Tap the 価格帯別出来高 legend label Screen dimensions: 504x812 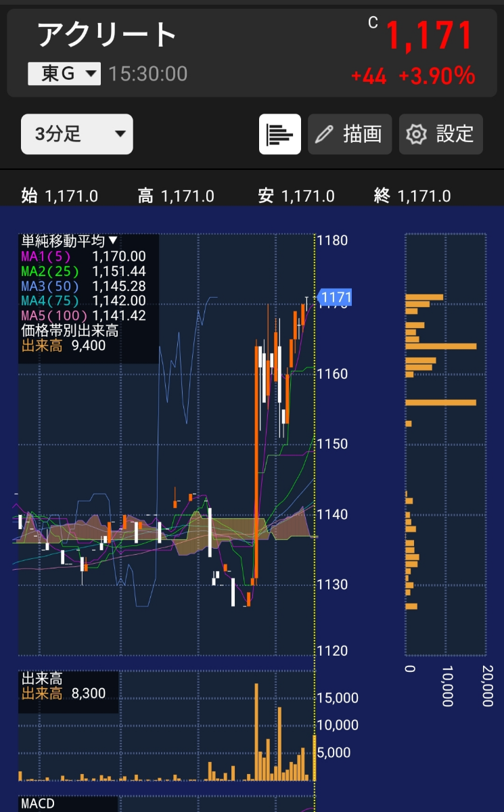pos(70,331)
